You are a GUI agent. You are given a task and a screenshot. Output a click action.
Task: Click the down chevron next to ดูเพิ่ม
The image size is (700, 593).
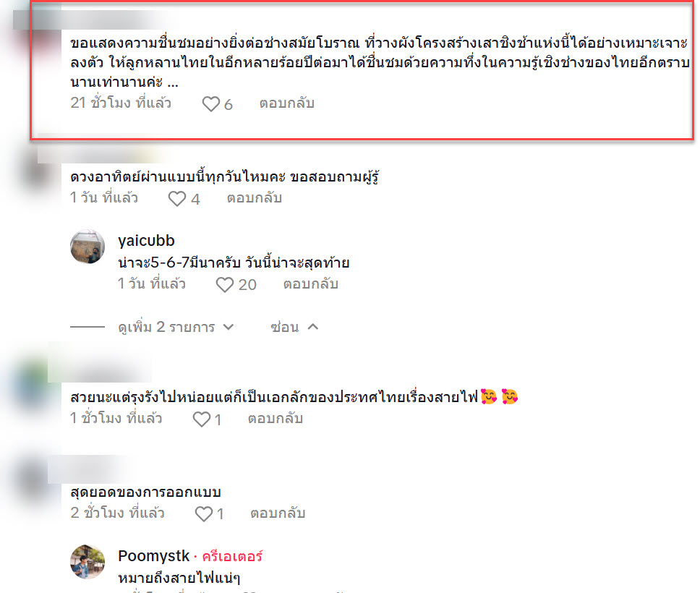pyautogui.click(x=228, y=327)
